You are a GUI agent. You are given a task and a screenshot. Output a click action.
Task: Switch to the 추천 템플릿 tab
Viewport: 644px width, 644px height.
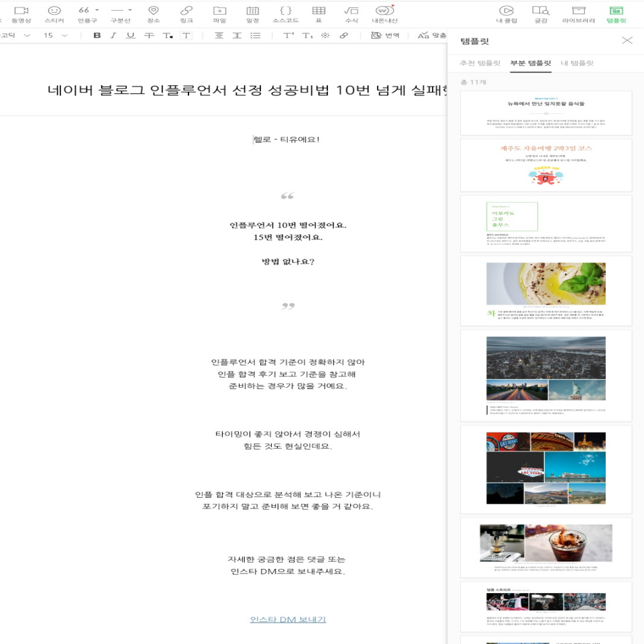pos(480,63)
